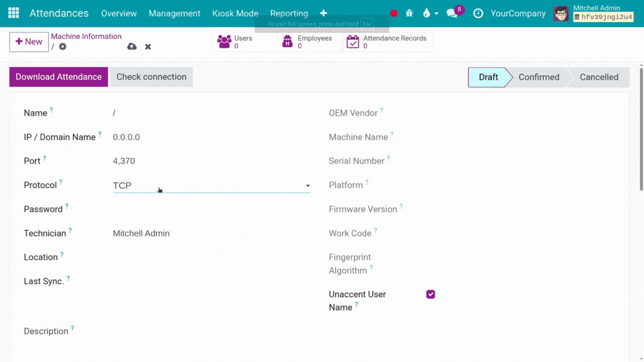Open the Management menu
Screen dimensions: 644x362
click(174, 13)
